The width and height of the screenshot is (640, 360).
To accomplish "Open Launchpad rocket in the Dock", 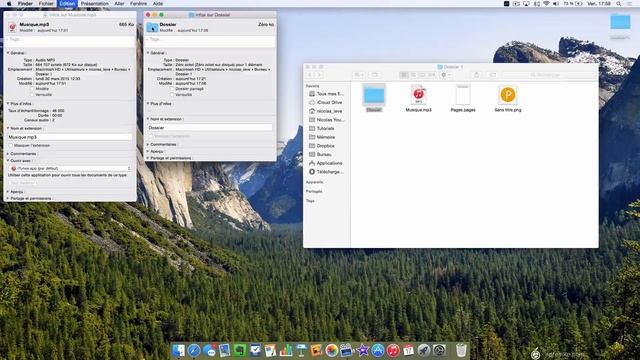I will click(424, 350).
